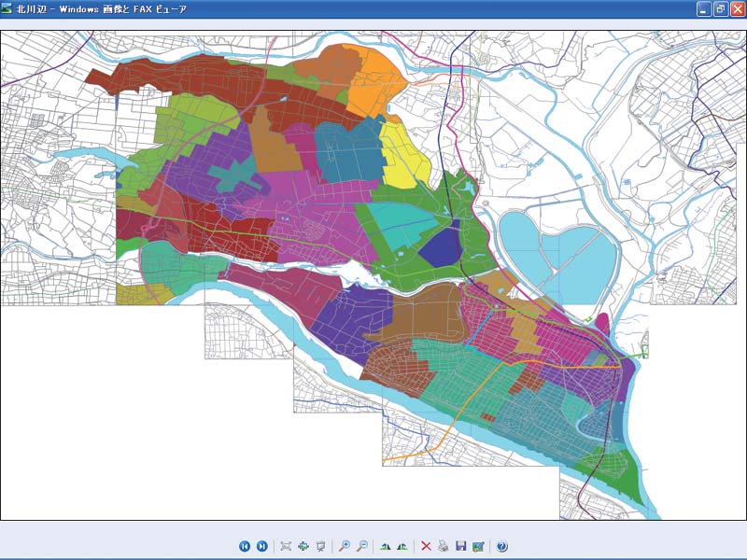Open the image for editing

478,546
